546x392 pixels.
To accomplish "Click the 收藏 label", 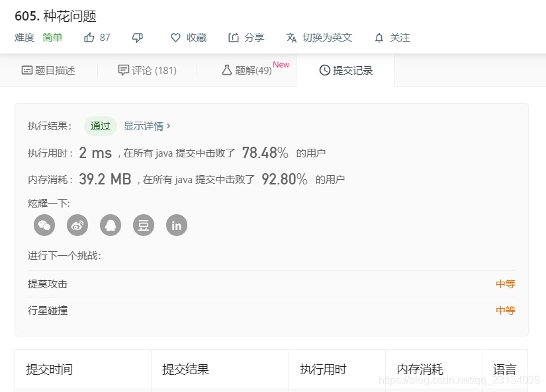I will pyautogui.click(x=197, y=38).
